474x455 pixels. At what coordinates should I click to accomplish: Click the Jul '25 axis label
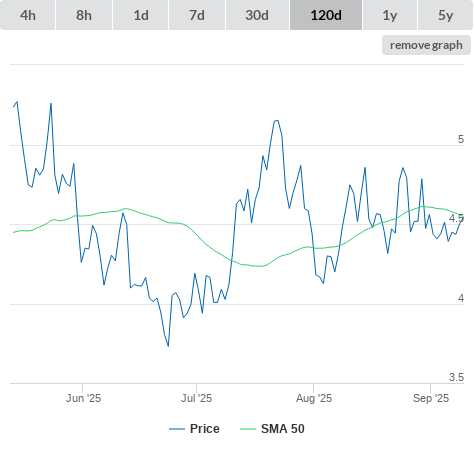coord(196,398)
